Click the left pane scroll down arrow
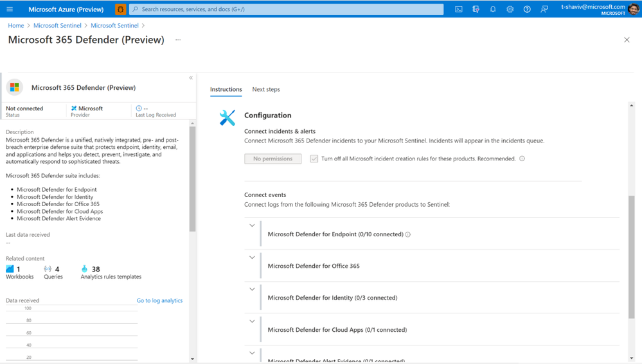Image resolution: width=642 pixels, height=364 pixels. click(x=192, y=359)
